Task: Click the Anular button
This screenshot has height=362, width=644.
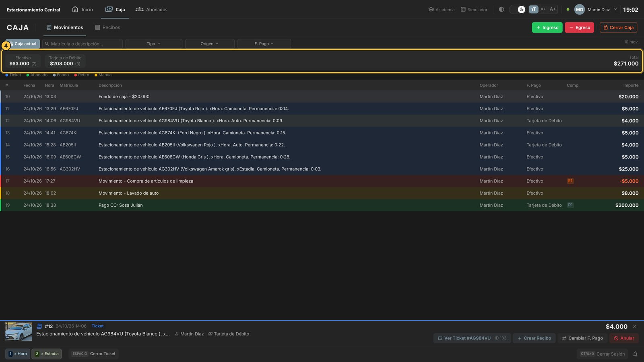Action: click(624, 338)
